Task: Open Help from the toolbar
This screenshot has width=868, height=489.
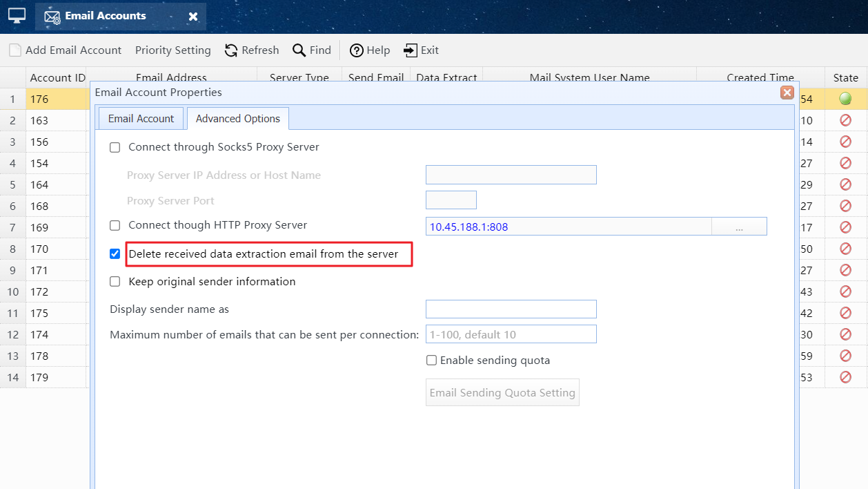Action: tap(370, 50)
